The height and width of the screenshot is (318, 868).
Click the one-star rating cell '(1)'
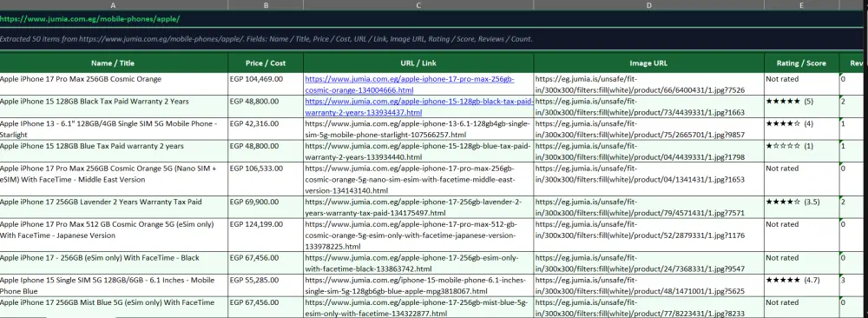pos(801,151)
